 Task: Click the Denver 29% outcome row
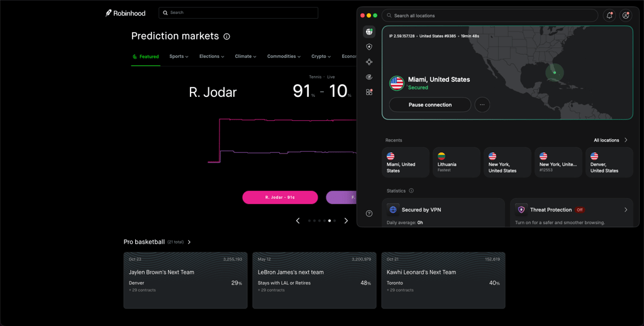pyautogui.click(x=186, y=283)
